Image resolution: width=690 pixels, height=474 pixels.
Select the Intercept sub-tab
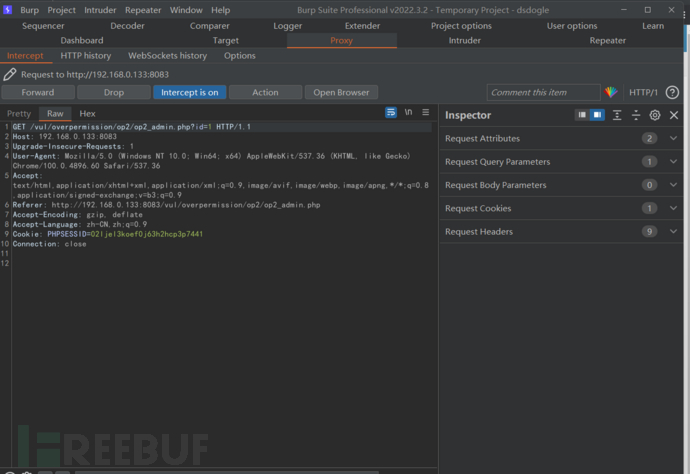[25, 56]
